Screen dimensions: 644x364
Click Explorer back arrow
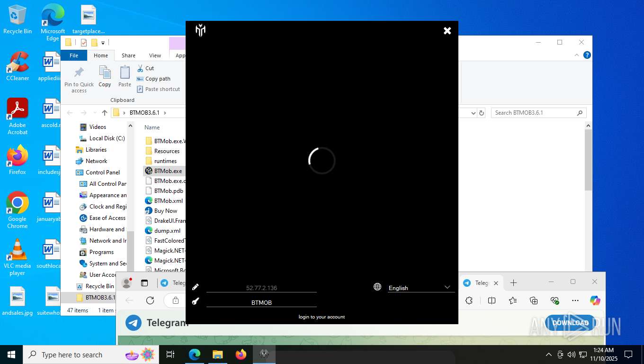click(x=70, y=113)
